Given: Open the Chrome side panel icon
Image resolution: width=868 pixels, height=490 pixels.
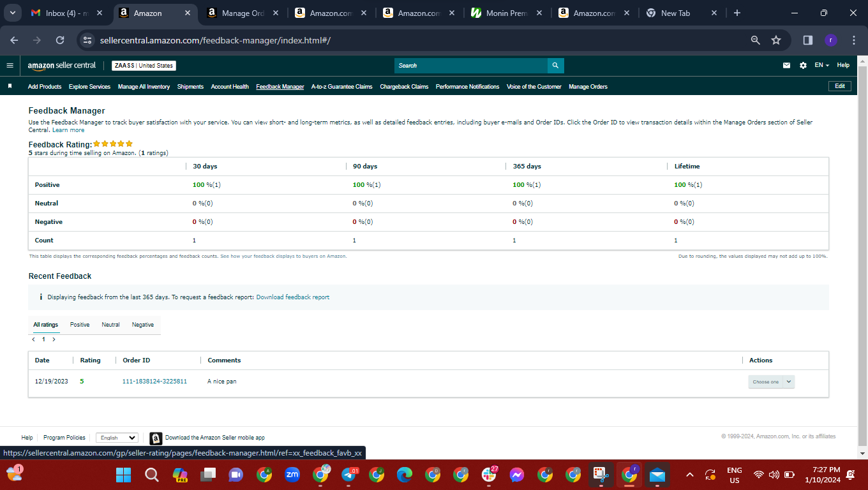Looking at the screenshot, I should [807, 40].
